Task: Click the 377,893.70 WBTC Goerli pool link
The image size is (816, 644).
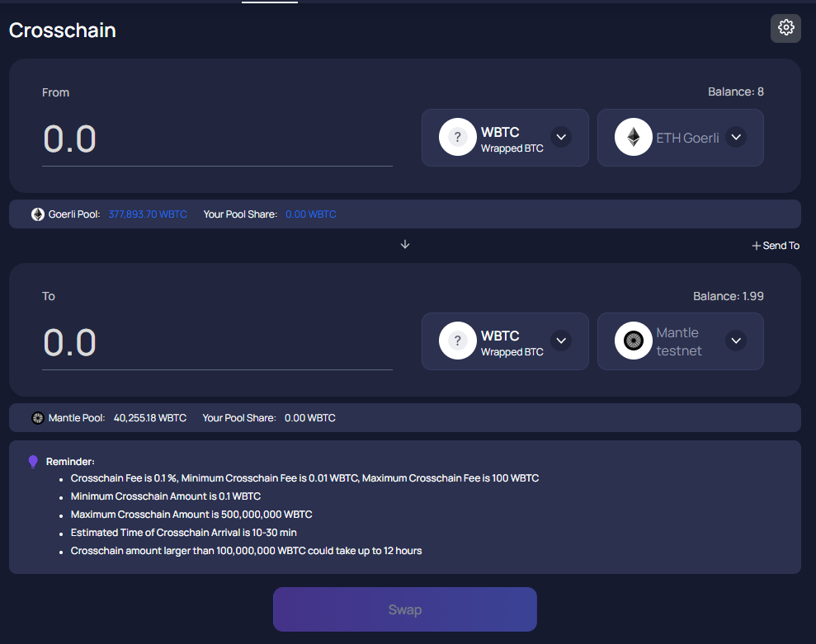Action: [148, 214]
